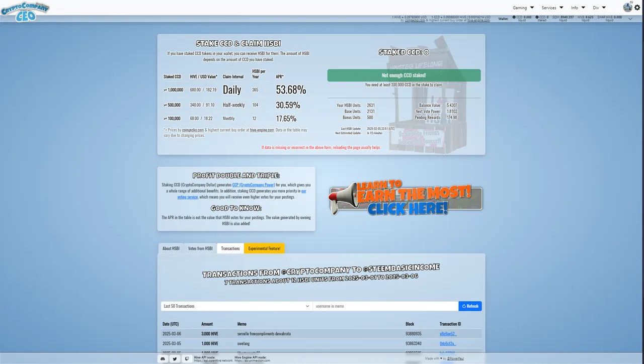The width and height of the screenshot is (644, 364).
Task: Click block number 93880935
Action: (414, 334)
